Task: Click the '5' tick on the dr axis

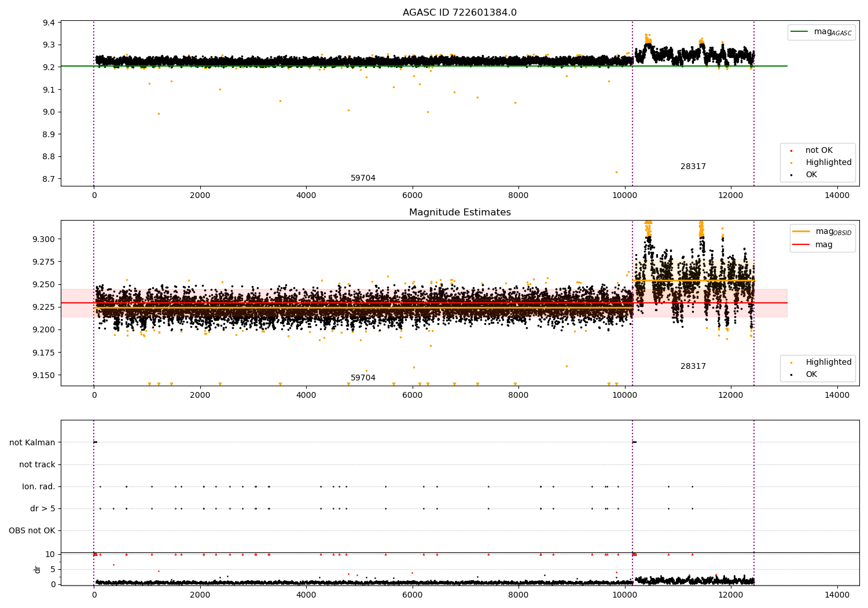Action: (53, 569)
